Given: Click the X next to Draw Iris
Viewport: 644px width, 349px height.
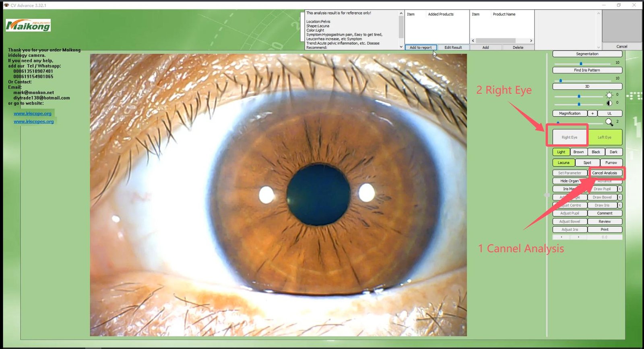Looking at the screenshot, I should point(620,205).
